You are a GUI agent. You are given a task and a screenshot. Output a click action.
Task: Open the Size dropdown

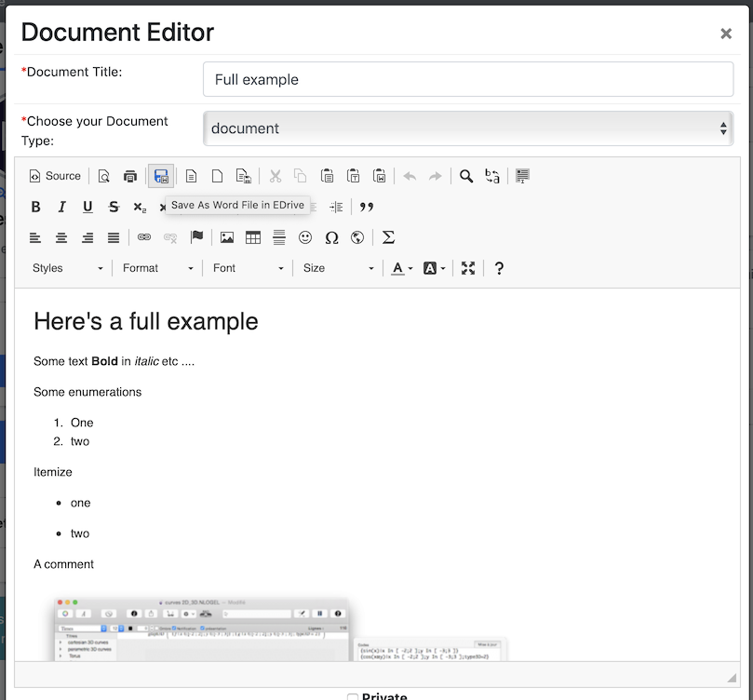(338, 268)
